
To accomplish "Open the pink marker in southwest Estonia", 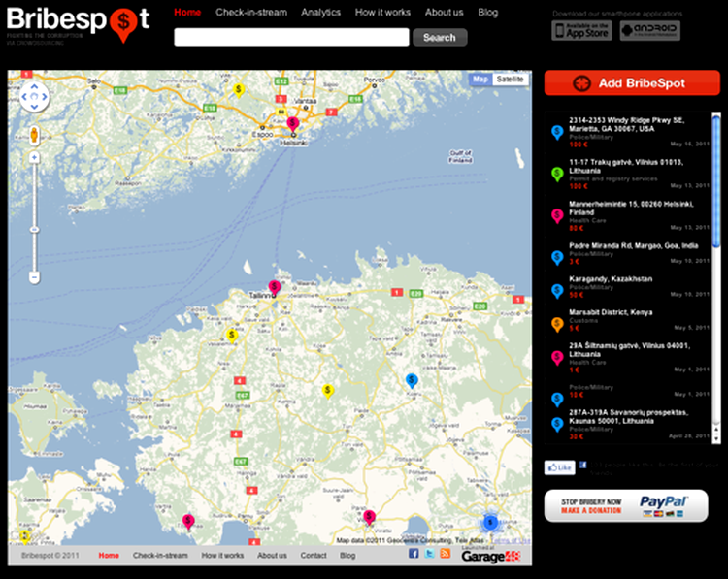I will [188, 522].
